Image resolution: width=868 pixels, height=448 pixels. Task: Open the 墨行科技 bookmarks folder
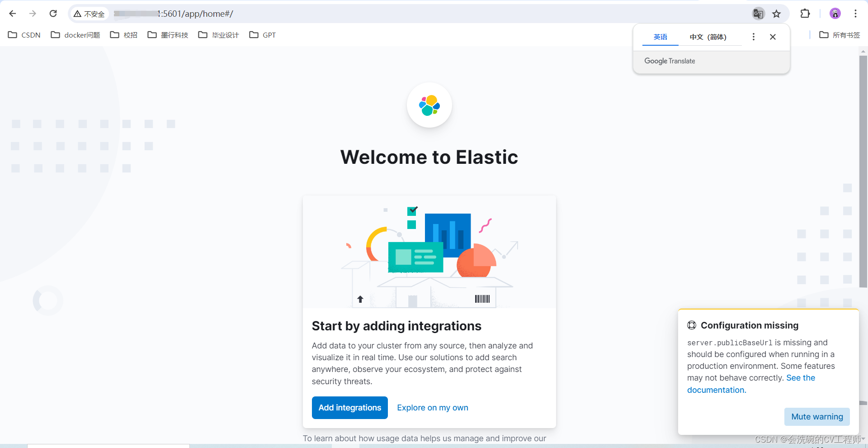pyautogui.click(x=168, y=35)
